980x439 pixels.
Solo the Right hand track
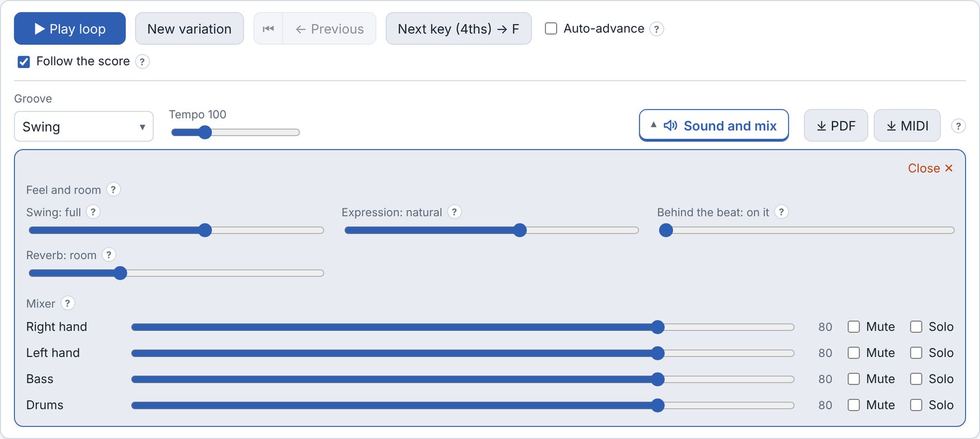pos(916,327)
